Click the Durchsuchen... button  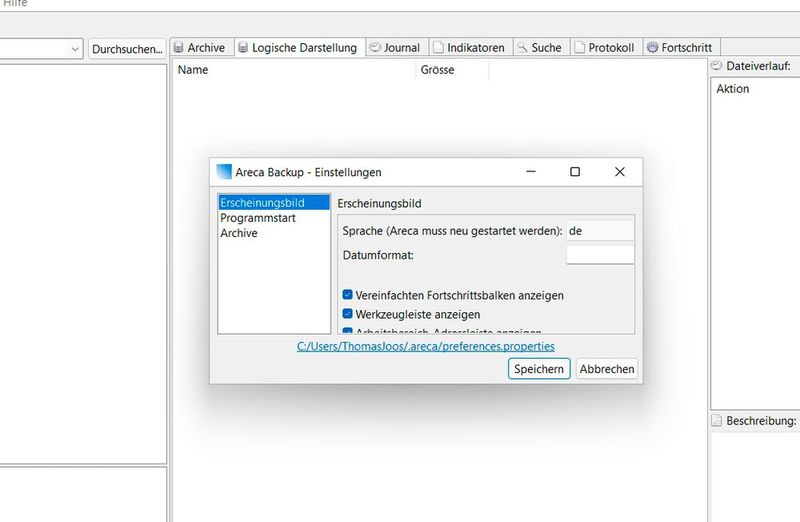click(127, 49)
